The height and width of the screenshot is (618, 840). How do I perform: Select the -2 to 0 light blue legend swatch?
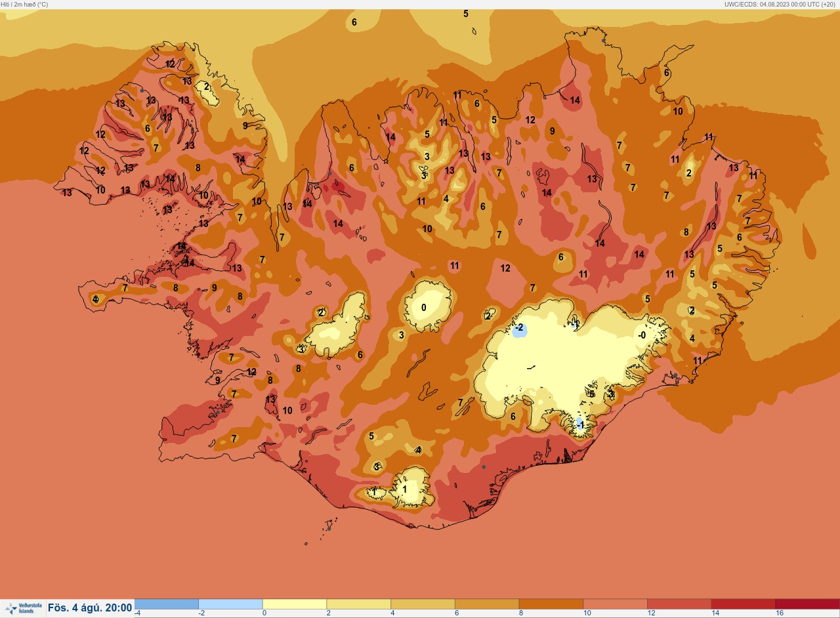click(x=230, y=604)
